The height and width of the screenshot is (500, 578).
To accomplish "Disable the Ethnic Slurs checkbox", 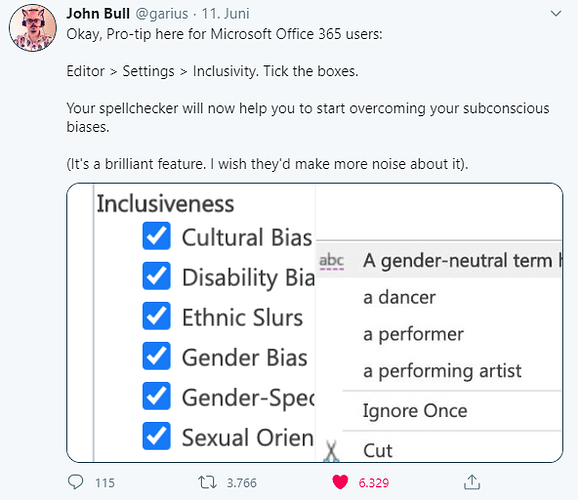I will coord(156,316).
